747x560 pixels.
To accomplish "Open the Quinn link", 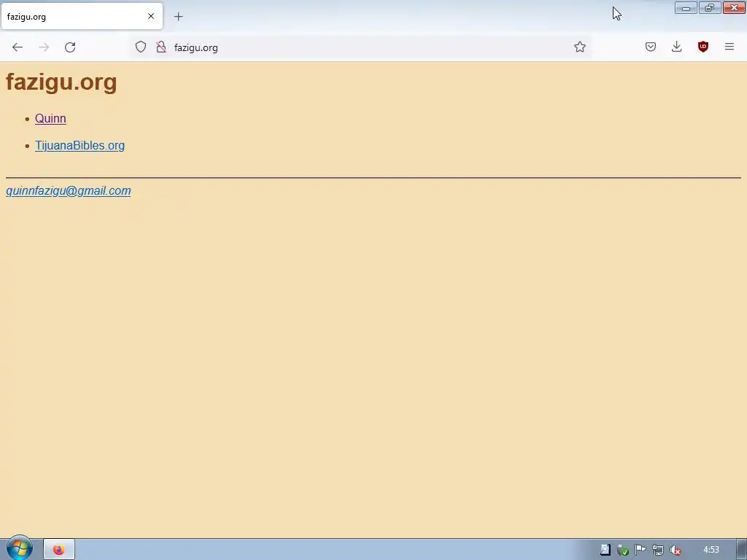I will pyautogui.click(x=50, y=119).
